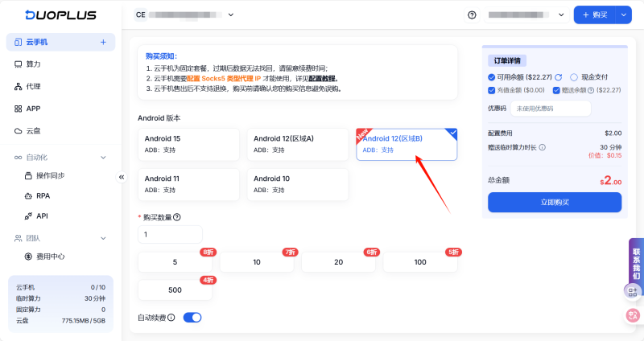Click the 优惠码 coupon input field

coord(551,108)
